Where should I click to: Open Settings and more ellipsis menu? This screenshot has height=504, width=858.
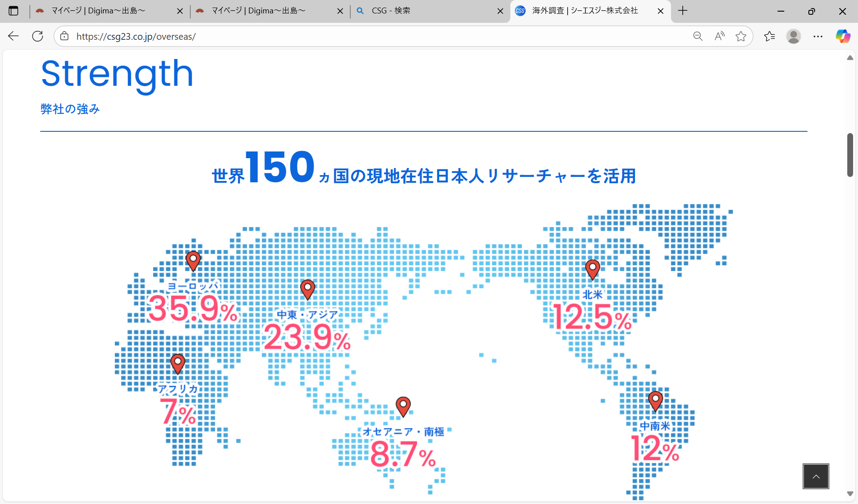[x=818, y=36]
